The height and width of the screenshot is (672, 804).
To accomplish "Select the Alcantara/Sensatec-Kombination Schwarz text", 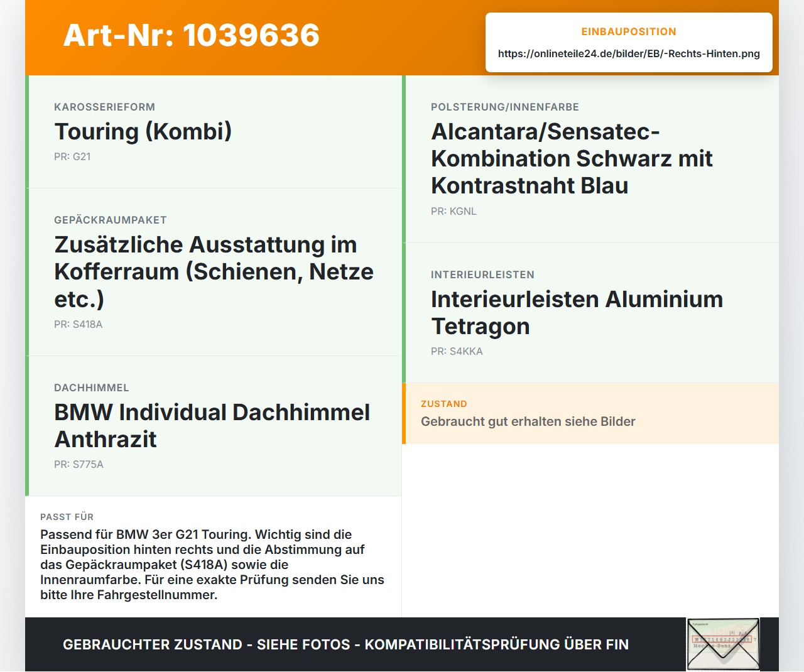I will [572, 158].
